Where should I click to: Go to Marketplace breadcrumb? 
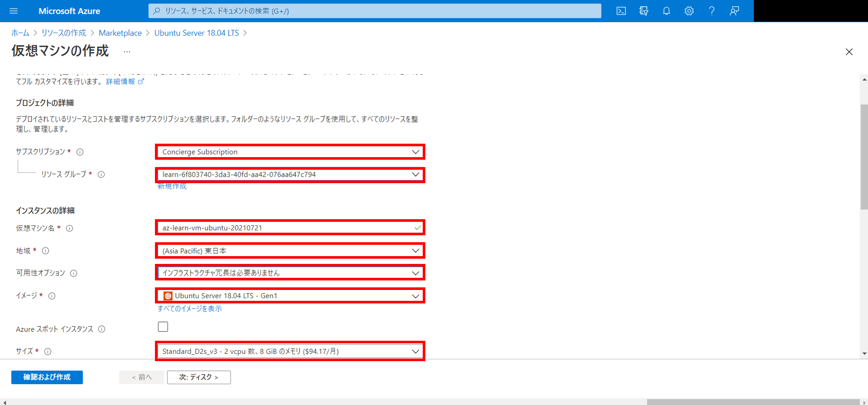coord(120,33)
